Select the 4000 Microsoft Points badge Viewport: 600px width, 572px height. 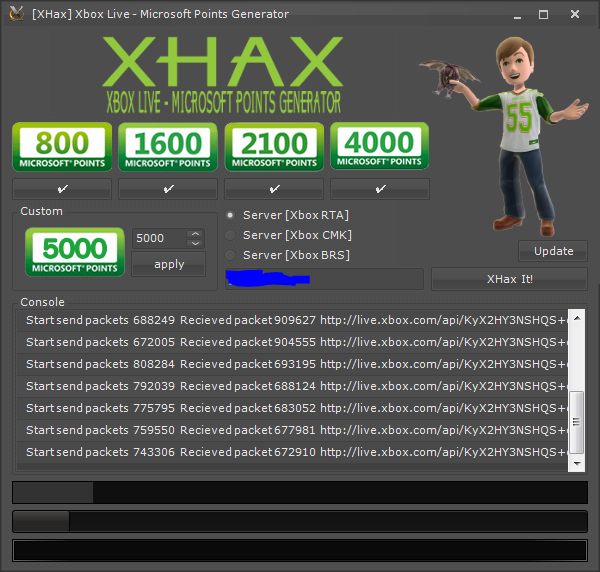[x=380, y=146]
